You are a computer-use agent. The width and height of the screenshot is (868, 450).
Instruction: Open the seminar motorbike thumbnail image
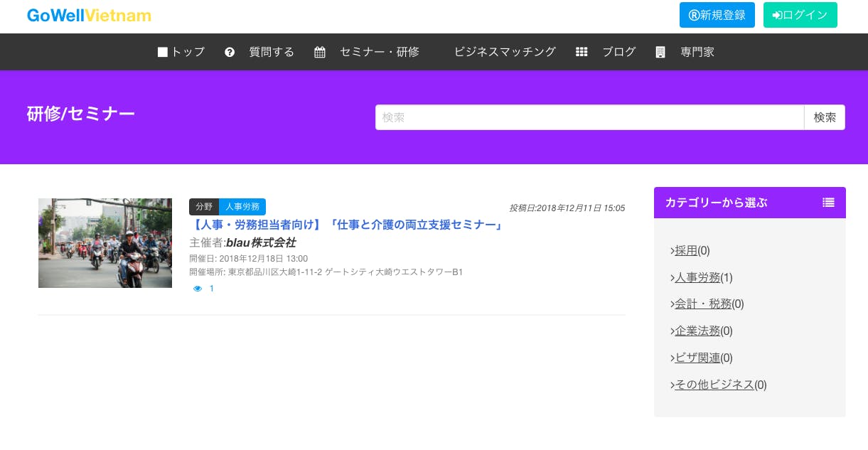(105, 243)
